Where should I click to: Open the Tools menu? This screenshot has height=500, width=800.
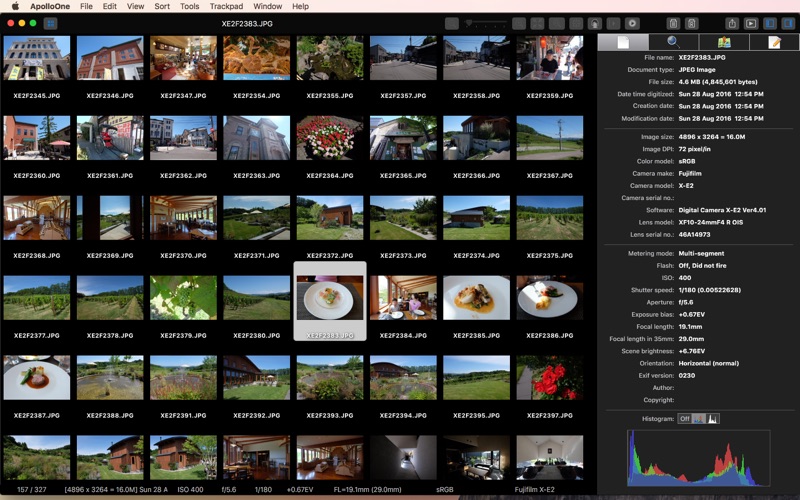coord(190,6)
